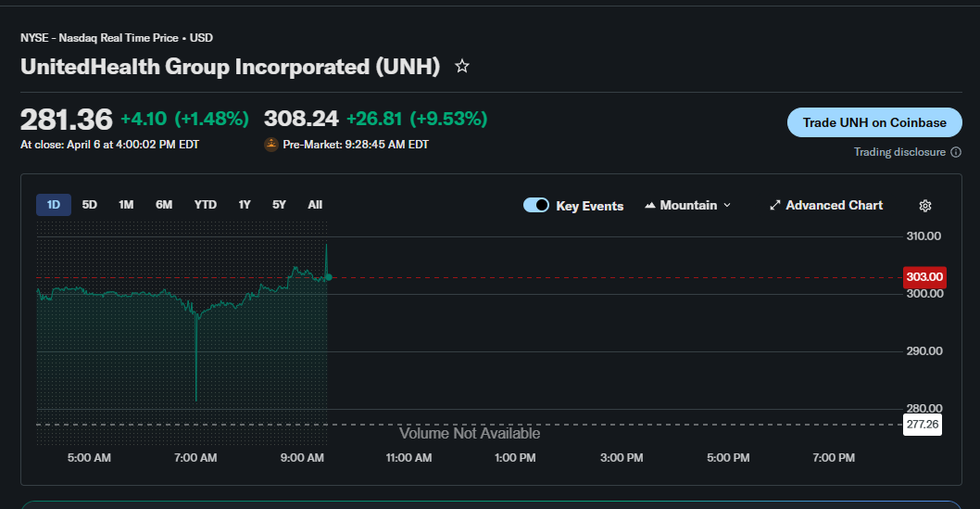Click the closing price 281.36

67,120
